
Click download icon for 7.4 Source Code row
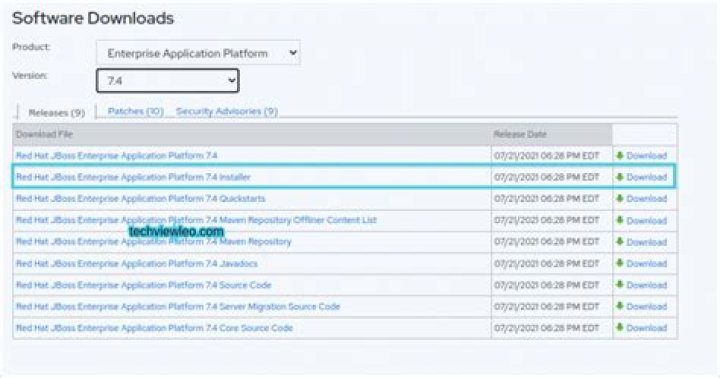click(619, 285)
